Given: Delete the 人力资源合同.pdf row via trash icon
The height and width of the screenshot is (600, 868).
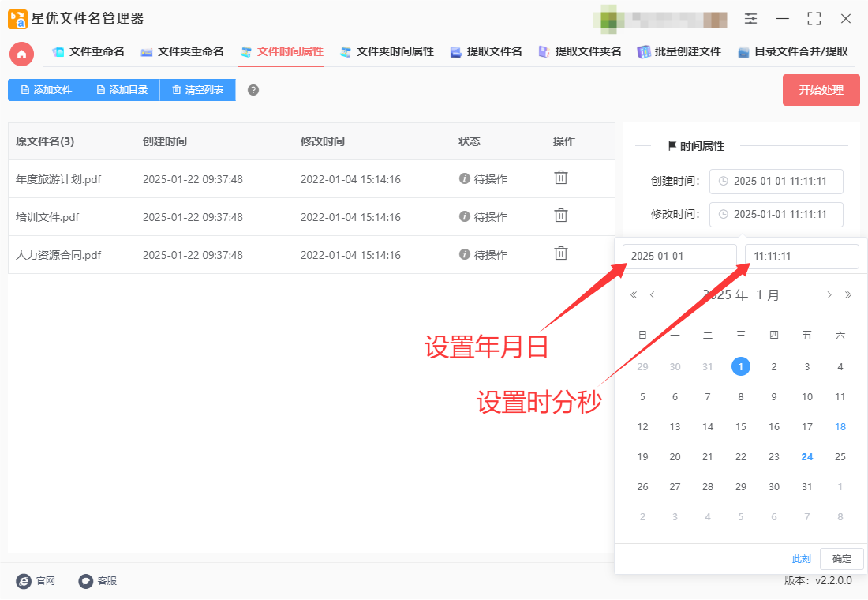Looking at the screenshot, I should 561,253.
